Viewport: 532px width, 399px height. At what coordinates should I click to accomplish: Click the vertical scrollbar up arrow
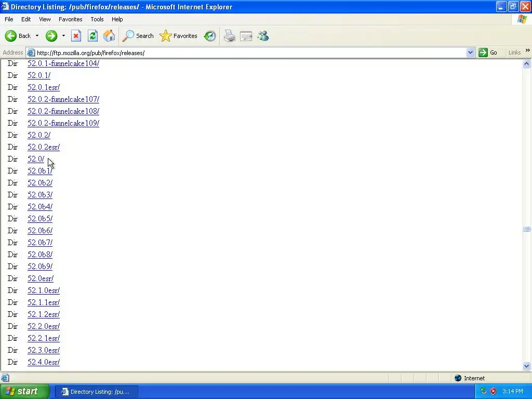[527, 63]
